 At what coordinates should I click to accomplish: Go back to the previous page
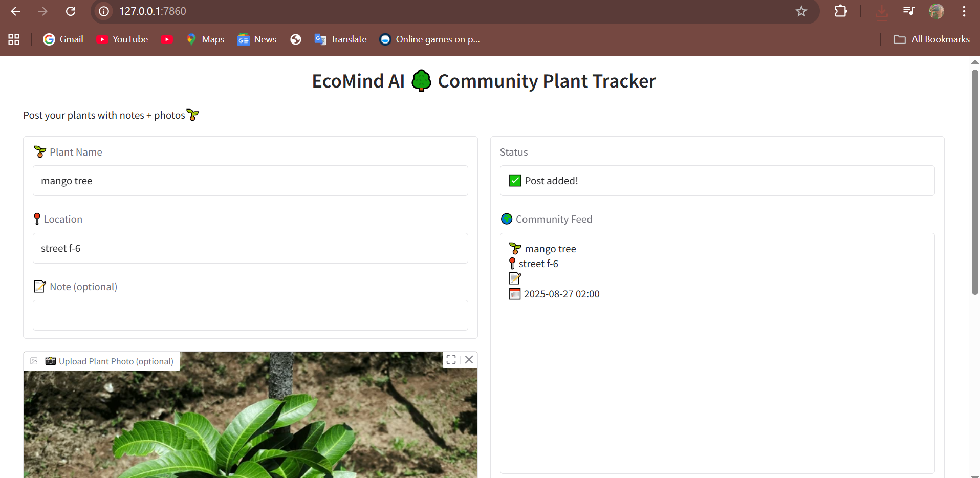(15, 11)
